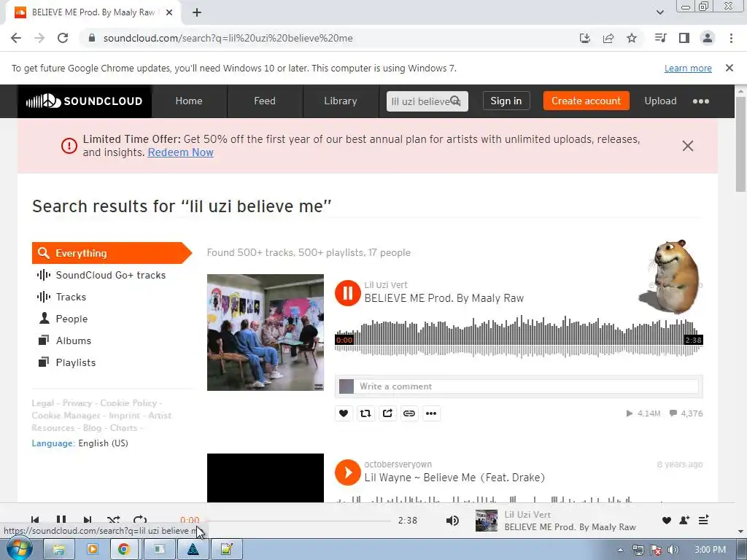The height and width of the screenshot is (560, 747).
Task: Share the BELIEVE ME track
Action: [x=387, y=413]
